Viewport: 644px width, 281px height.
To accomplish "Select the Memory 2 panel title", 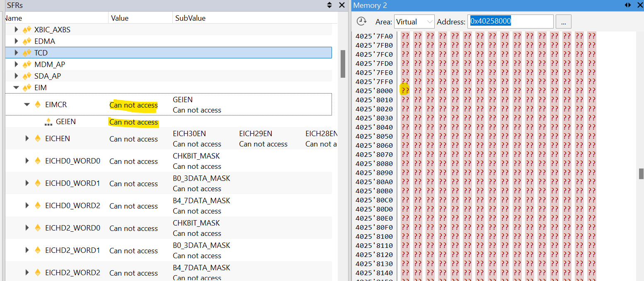I will 370,5.
